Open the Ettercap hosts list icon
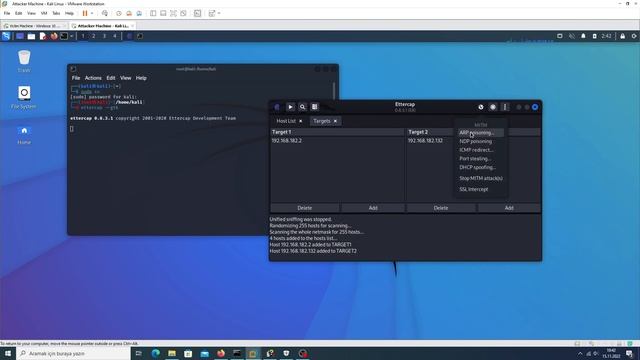The width and height of the screenshot is (640, 360). [x=315, y=107]
